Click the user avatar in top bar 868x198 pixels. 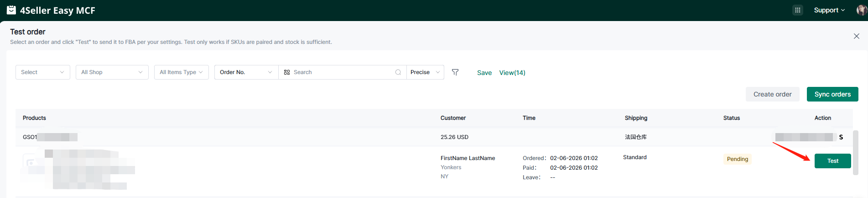pyautogui.click(x=862, y=10)
